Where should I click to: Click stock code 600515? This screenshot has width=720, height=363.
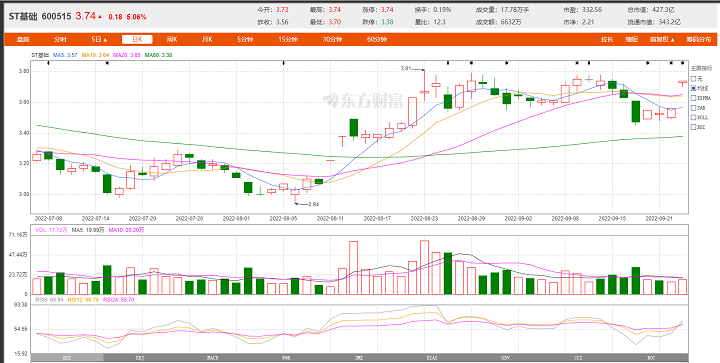(56, 17)
